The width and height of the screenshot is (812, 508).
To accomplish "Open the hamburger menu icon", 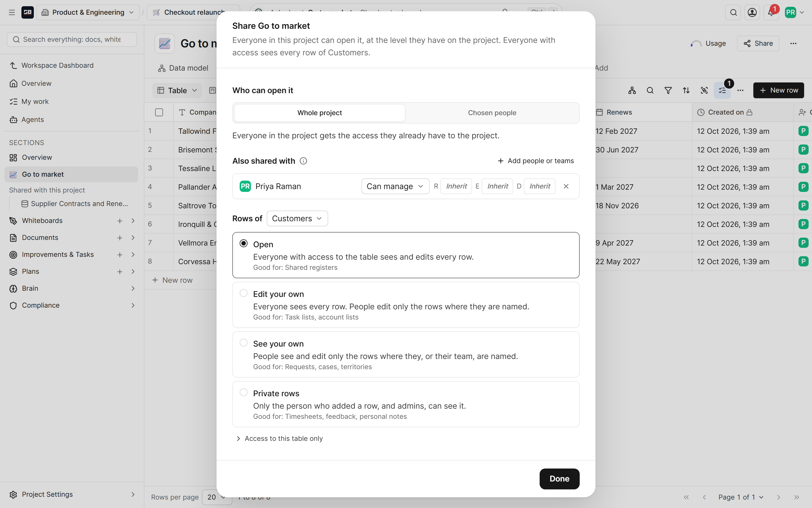I will 12,12.
